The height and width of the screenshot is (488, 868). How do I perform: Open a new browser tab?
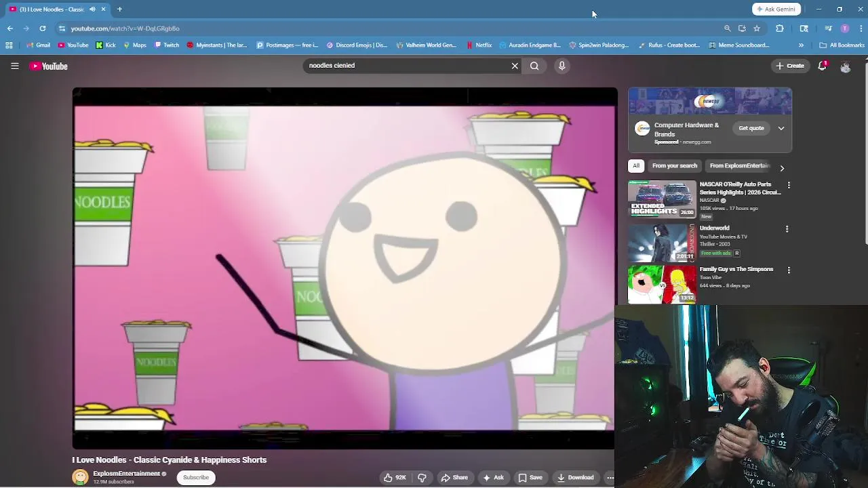pos(119,9)
